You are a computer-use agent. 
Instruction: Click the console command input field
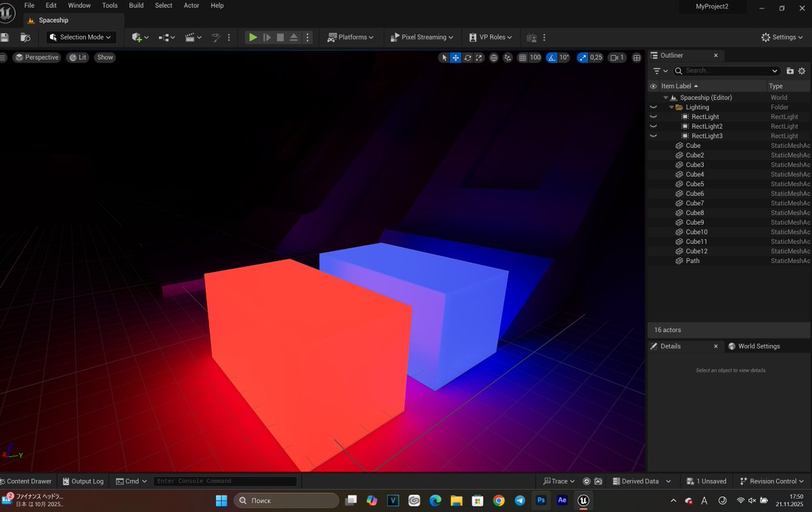point(225,482)
